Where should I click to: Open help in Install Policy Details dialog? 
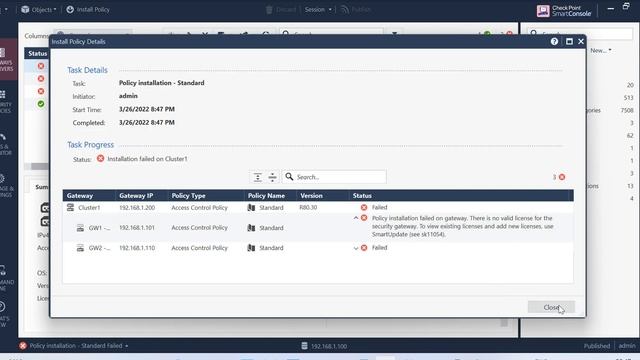554,42
